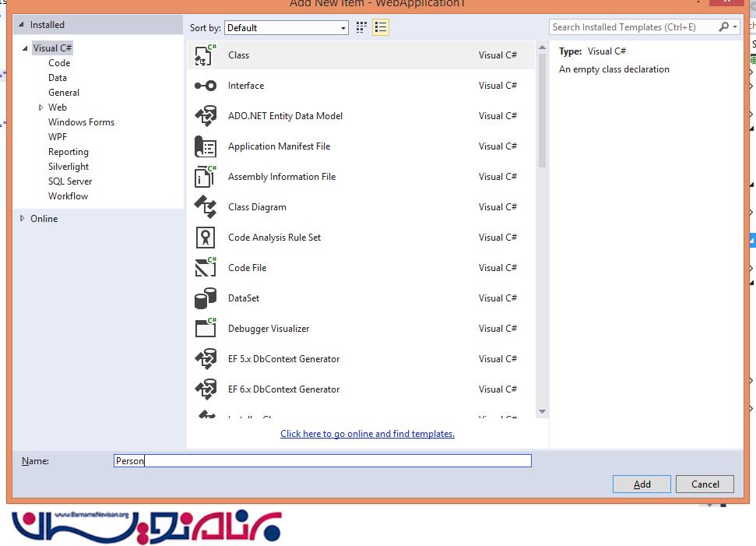
Task: Expand the Online section
Action: [x=22, y=219]
